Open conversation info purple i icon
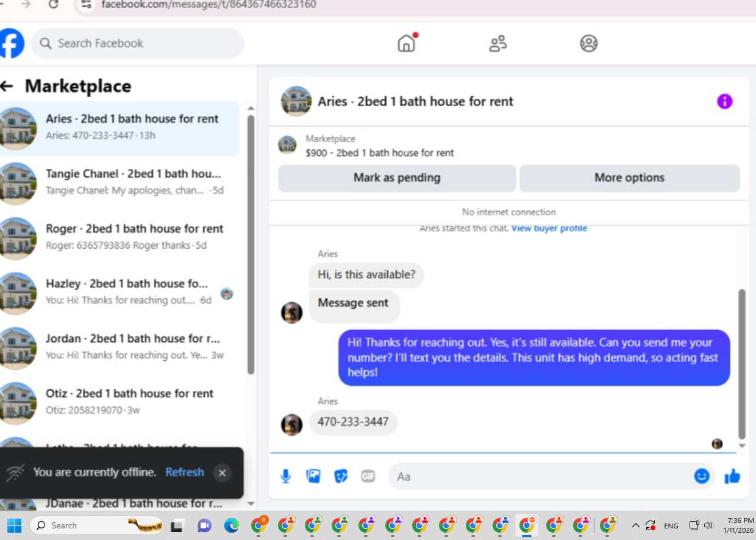The width and height of the screenshot is (756, 540). pos(724,102)
